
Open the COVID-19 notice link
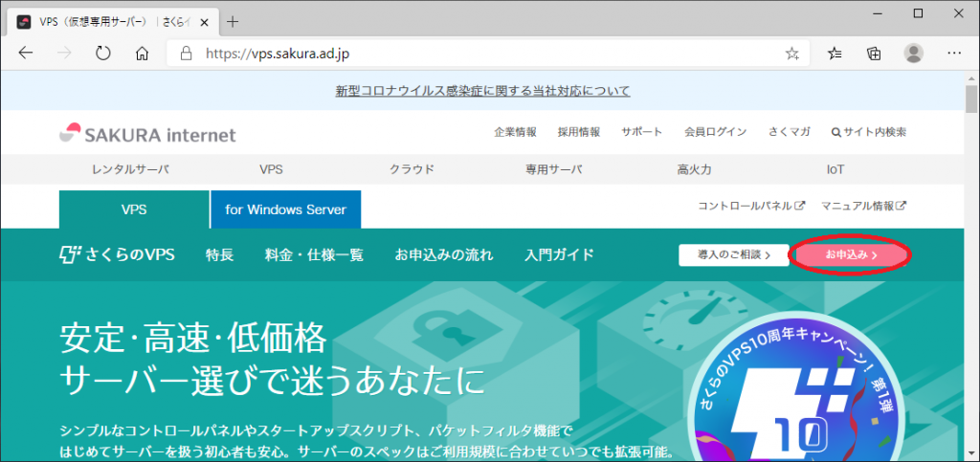coord(482,91)
